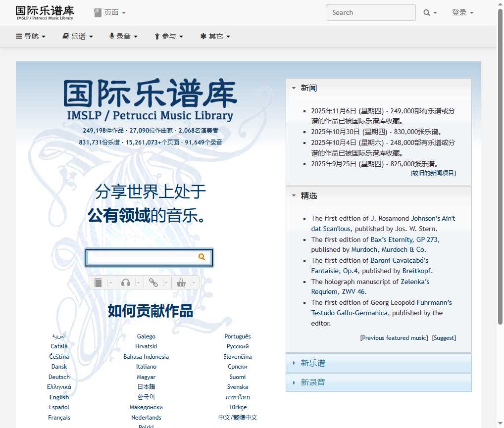Expand the 新录音 section
504x428 pixels.
(x=313, y=381)
